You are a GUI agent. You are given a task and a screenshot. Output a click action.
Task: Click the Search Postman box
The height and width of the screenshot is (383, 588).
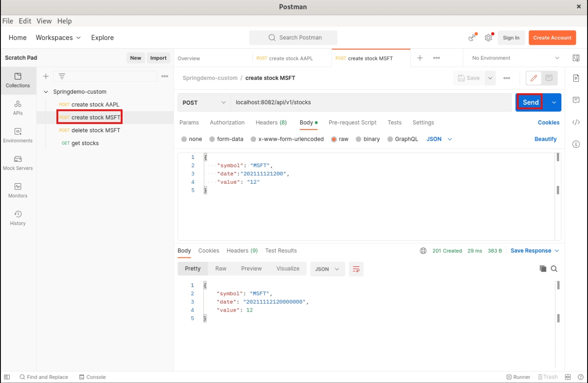(293, 38)
